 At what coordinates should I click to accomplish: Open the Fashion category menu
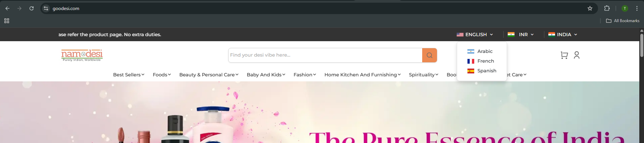point(304,75)
